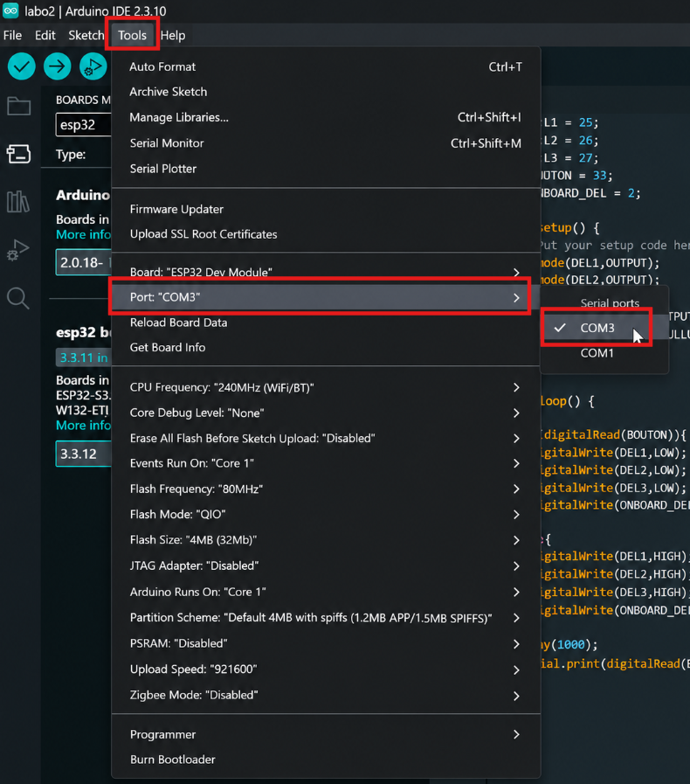Image resolution: width=690 pixels, height=784 pixels.
Task: Expand Zigbee Mode: "Disabled" submenu
Action: [326, 696]
